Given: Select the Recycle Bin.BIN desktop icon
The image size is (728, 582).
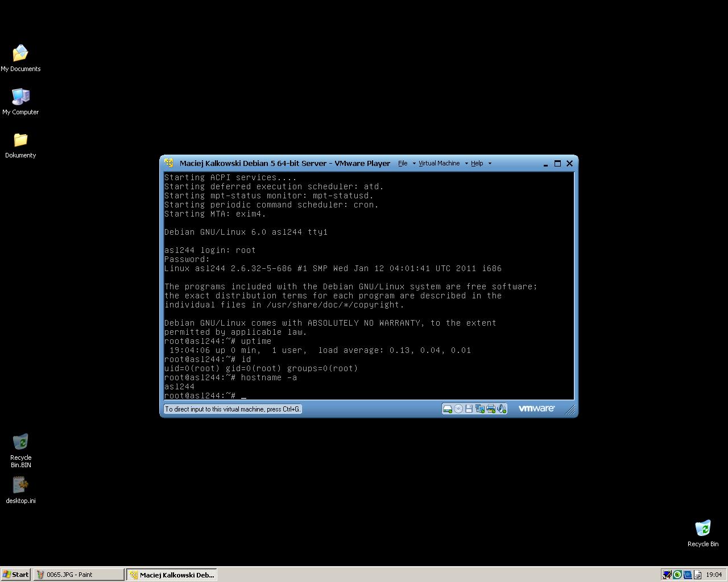Looking at the screenshot, I should [20, 451].
